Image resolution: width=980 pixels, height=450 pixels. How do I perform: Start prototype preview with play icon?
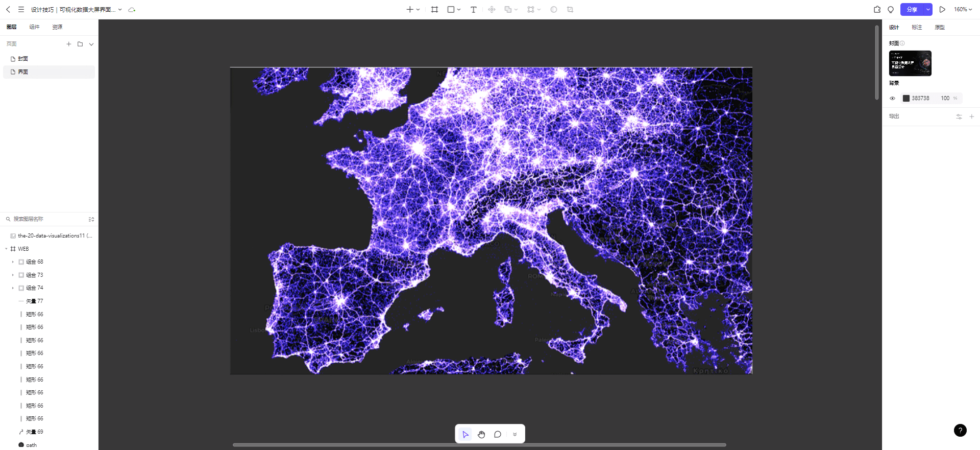(x=942, y=9)
